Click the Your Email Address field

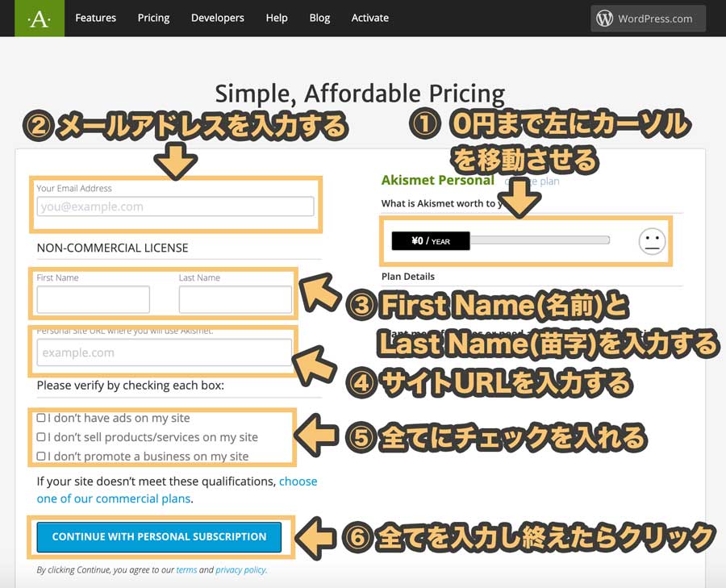[176, 206]
